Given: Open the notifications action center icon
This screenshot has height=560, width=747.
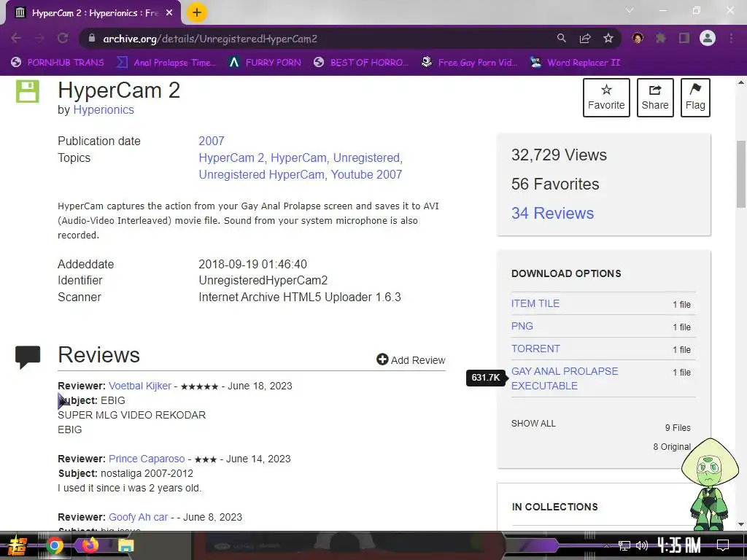Looking at the screenshot, I should point(723,545).
